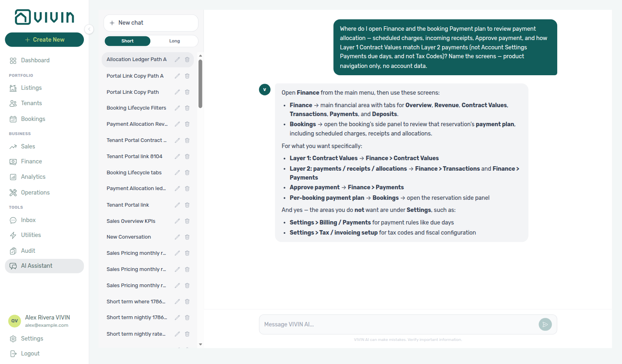Rename Tenant Portal Contract chat

(177, 140)
